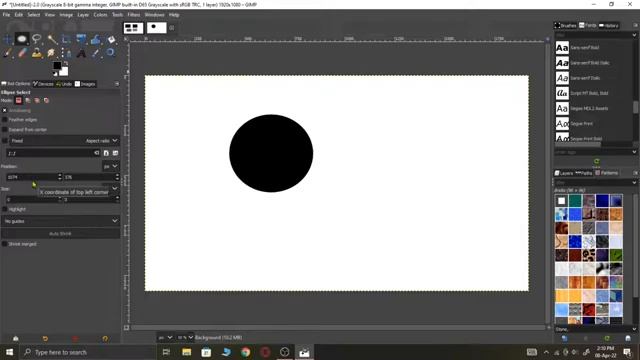Enable Shrink merged option
The image size is (640, 360).
pos(4,244)
